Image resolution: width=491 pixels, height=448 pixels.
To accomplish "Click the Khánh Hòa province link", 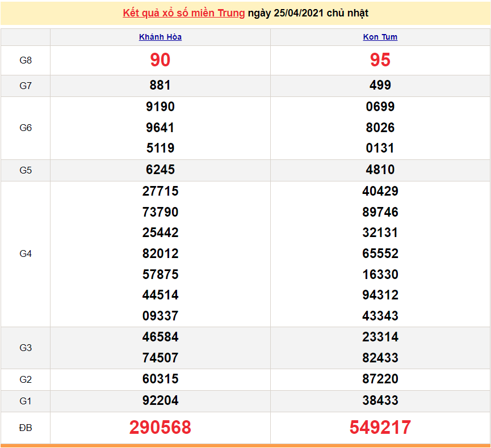I will point(160,37).
